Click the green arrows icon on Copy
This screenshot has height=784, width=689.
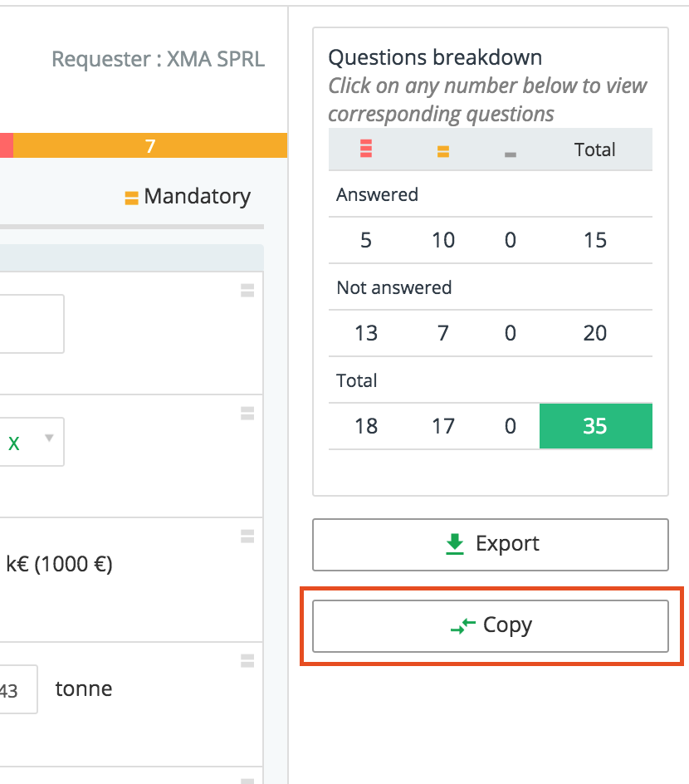(x=462, y=625)
